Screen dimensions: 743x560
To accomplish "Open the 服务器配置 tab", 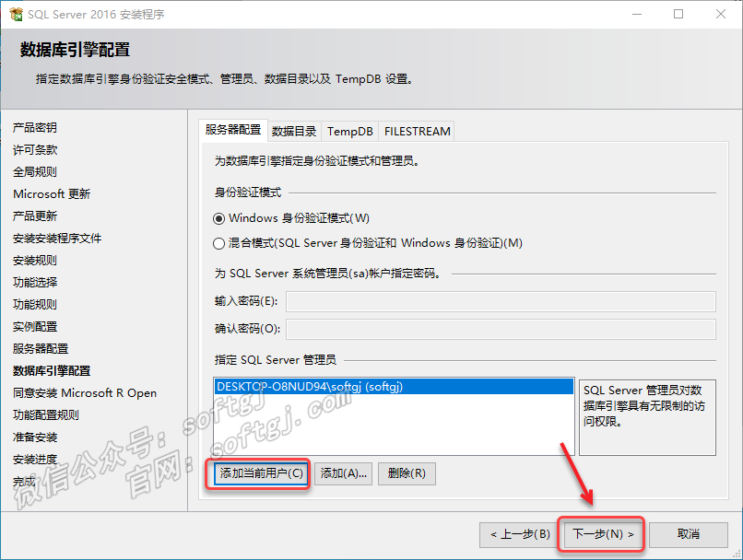I will coord(233,130).
